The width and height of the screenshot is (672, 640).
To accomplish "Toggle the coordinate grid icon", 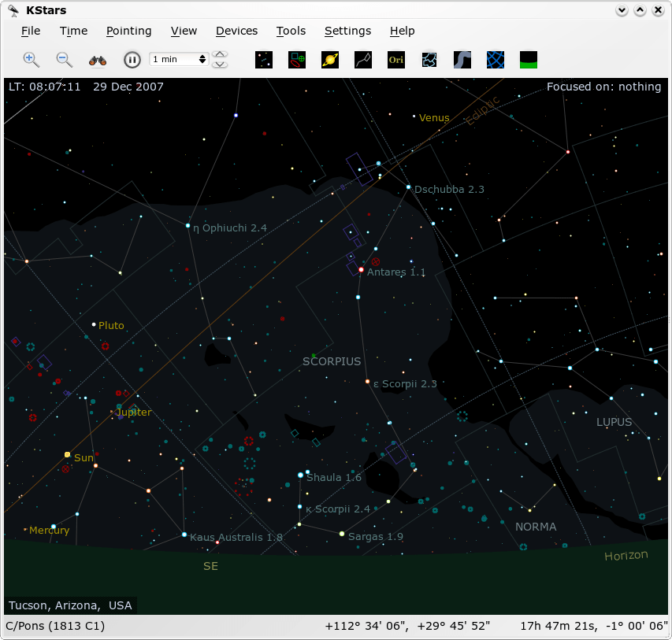I will point(496,60).
